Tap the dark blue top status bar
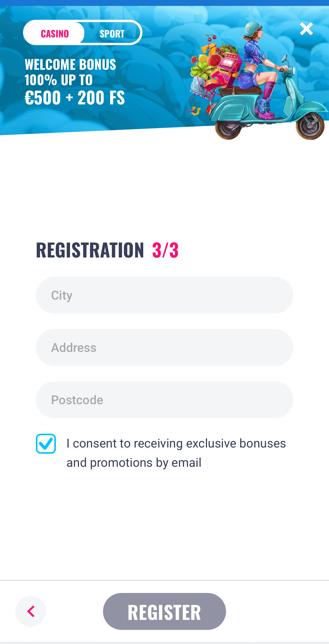Image resolution: width=329 pixels, height=644 pixels. [164, 3]
